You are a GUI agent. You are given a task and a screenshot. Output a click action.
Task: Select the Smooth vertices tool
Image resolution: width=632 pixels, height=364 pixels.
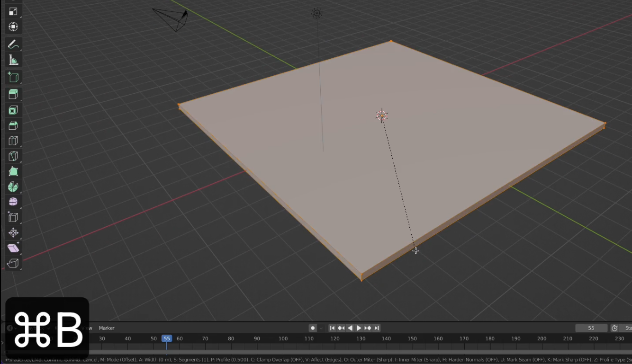(x=13, y=202)
